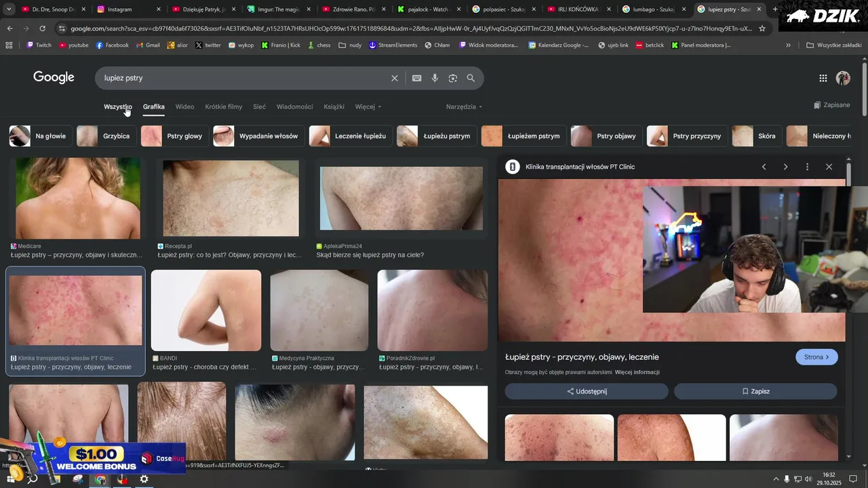Open the Wszystkie zakładki folder

(x=833, y=45)
